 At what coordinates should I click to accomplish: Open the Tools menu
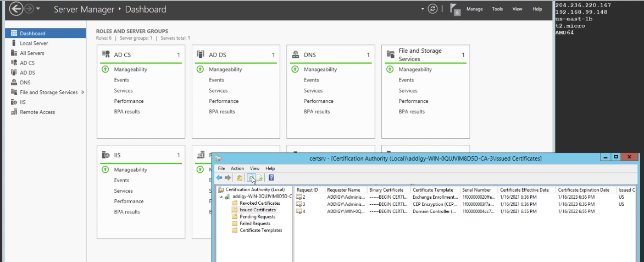497,9
